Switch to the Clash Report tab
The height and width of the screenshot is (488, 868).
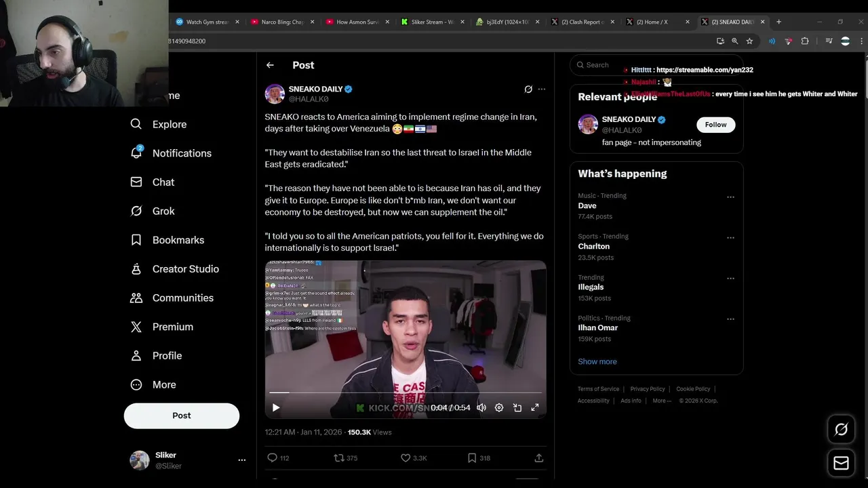pos(583,22)
